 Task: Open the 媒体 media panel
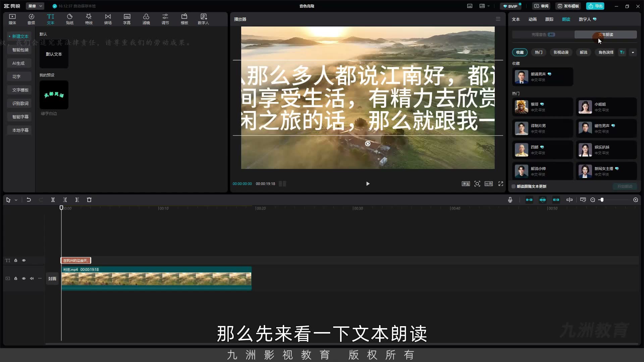(x=12, y=19)
